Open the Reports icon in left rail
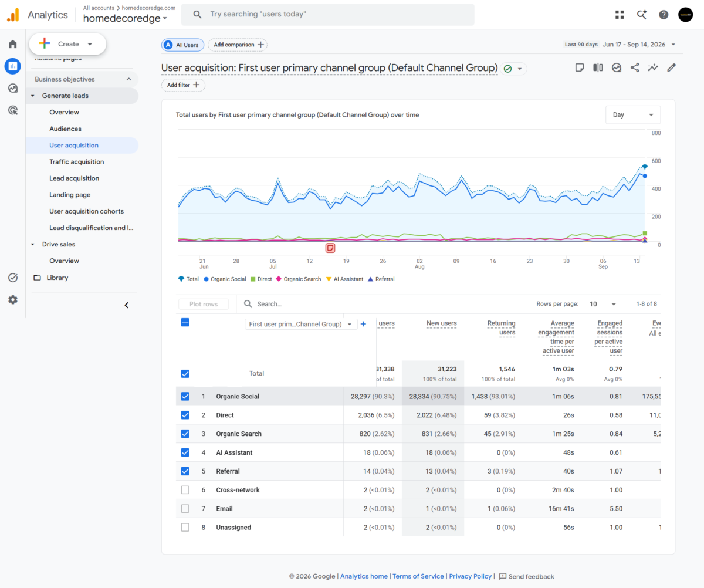The width and height of the screenshot is (704, 588). coord(13,66)
